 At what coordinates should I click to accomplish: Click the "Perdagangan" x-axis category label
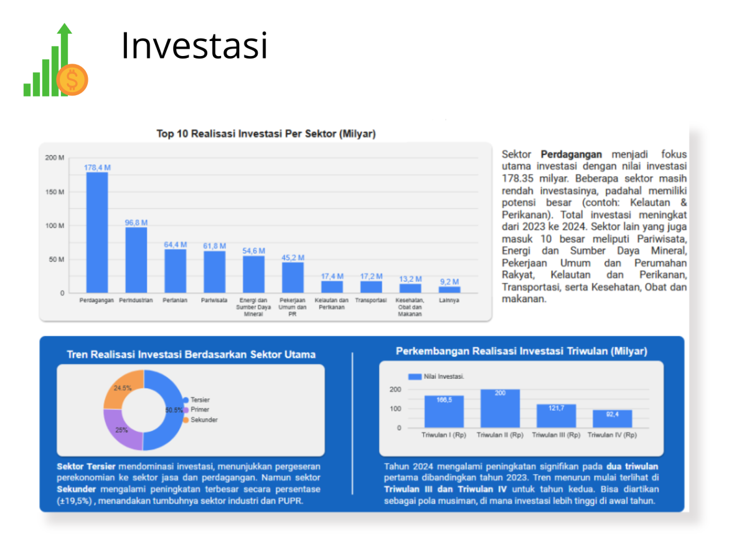[97, 301]
